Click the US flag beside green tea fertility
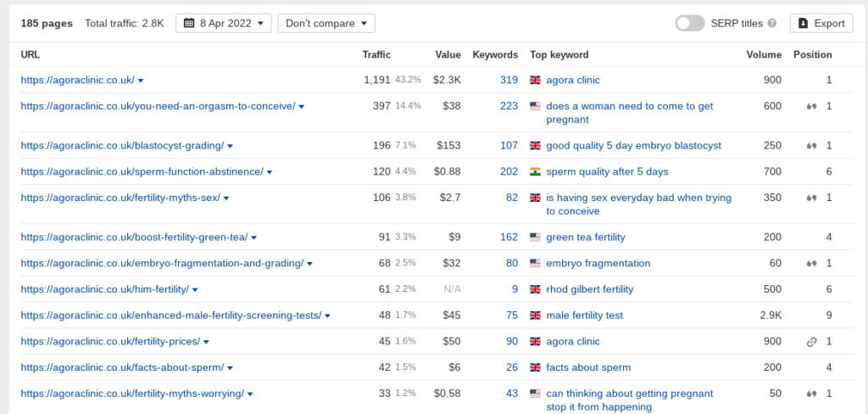 [x=535, y=238]
